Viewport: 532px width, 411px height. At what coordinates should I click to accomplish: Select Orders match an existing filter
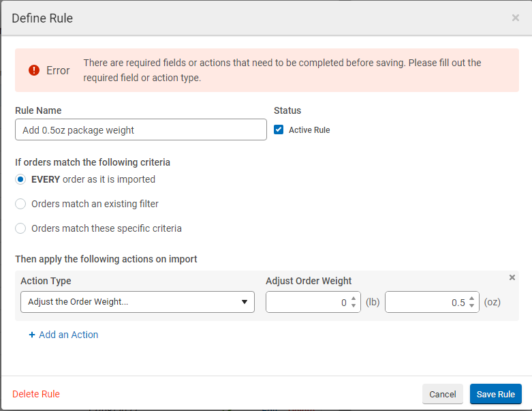pyautogui.click(x=20, y=204)
